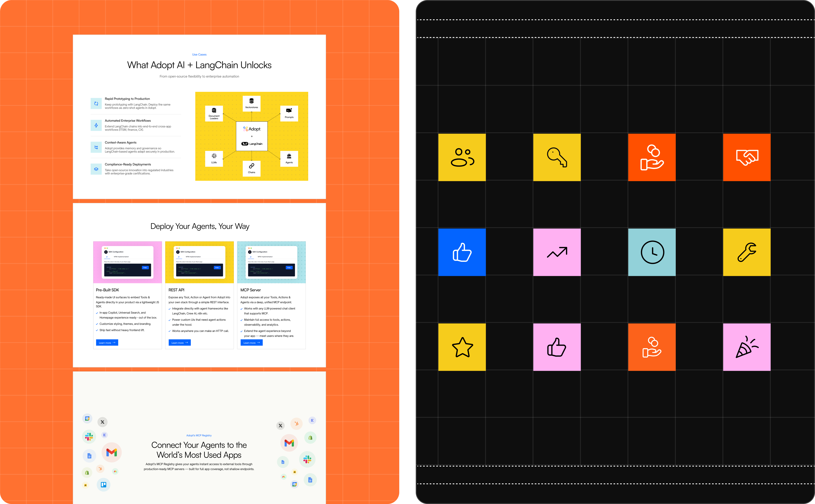
Task: Click the Automated Enterprise Workflows lightning icon
Action: click(x=96, y=125)
